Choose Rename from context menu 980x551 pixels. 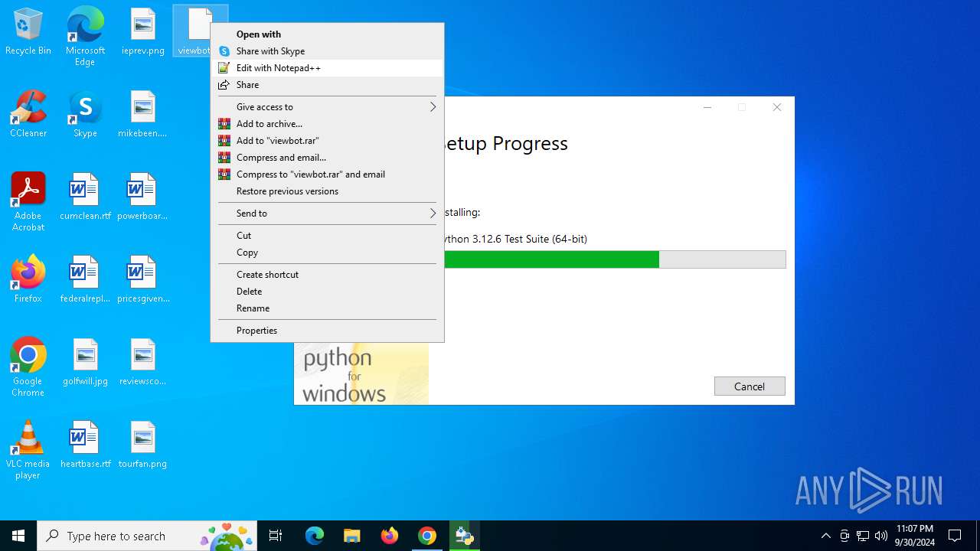(x=327, y=308)
